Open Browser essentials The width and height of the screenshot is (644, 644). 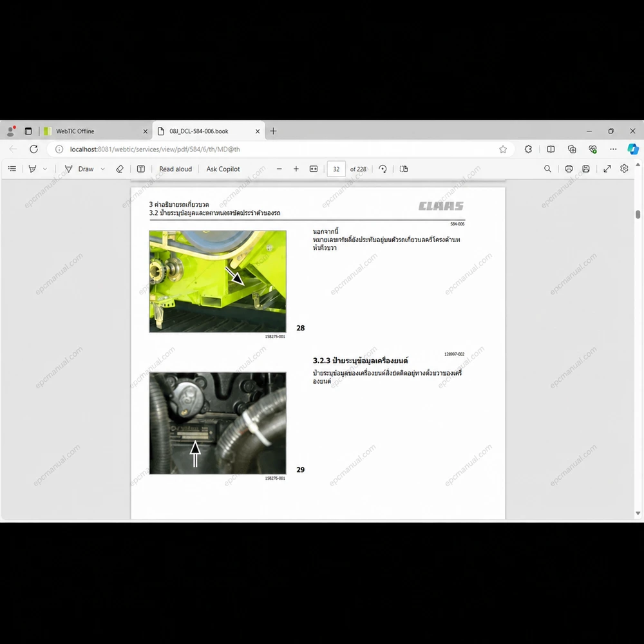592,149
